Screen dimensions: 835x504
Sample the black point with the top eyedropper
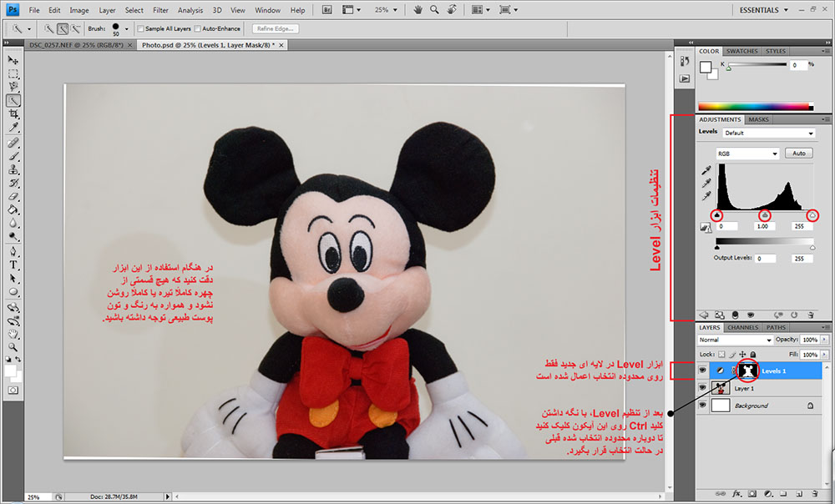coord(706,170)
